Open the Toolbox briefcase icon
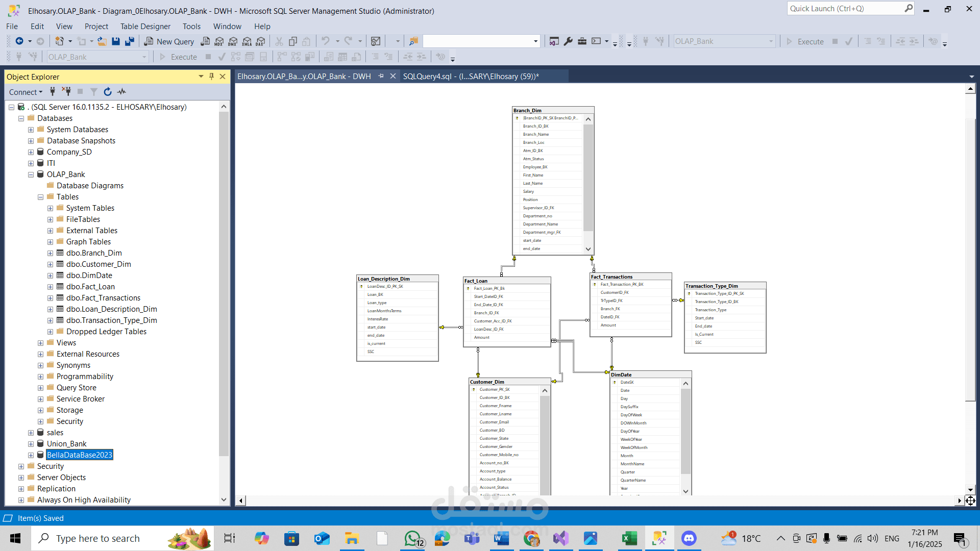 coord(582,41)
